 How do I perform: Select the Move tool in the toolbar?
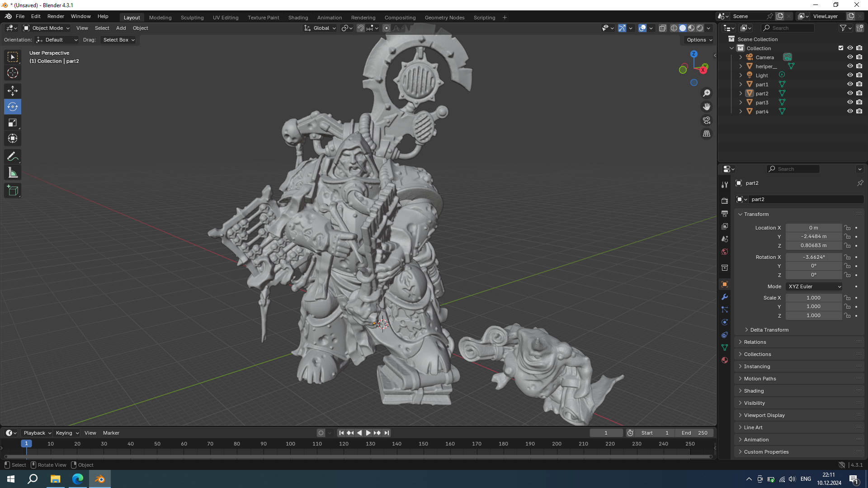[x=13, y=91]
